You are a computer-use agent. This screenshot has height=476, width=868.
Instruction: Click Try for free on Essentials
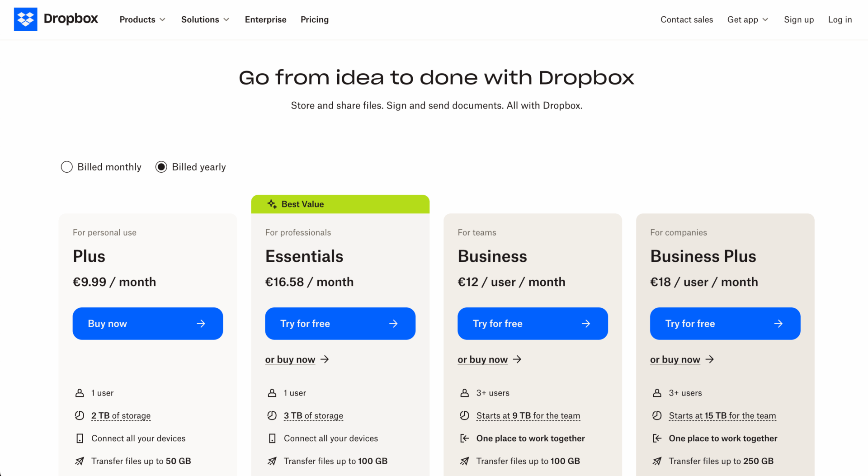340,324
